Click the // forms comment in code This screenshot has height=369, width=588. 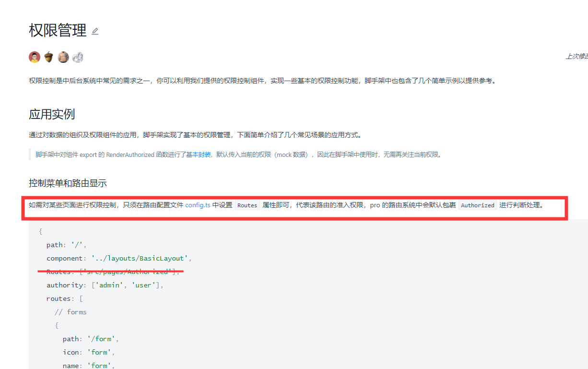click(x=71, y=312)
